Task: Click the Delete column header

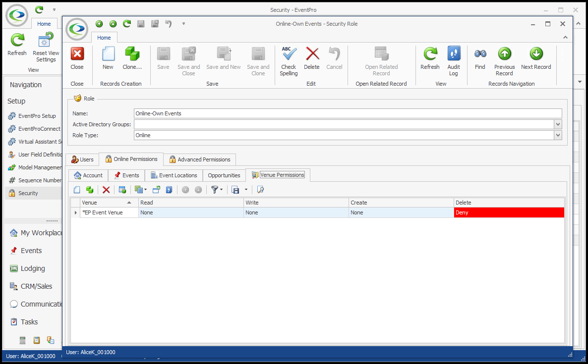Action: click(509, 203)
